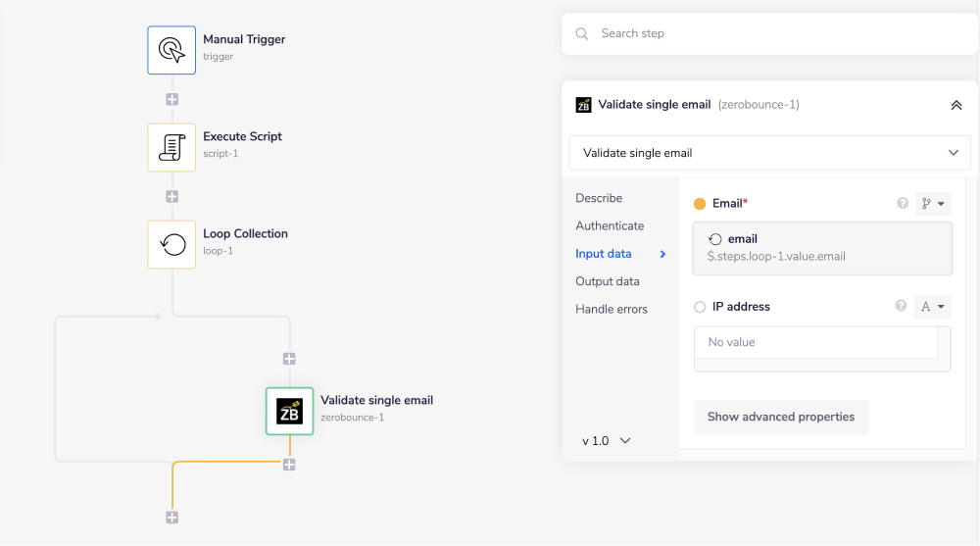Enable the IP address radio button
The image size is (980, 546).
click(x=700, y=307)
